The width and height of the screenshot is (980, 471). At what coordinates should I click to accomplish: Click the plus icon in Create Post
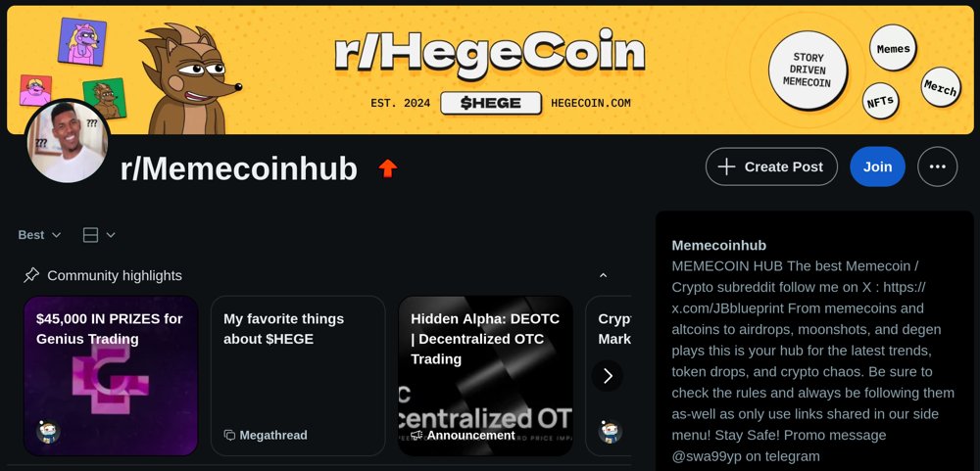726,166
